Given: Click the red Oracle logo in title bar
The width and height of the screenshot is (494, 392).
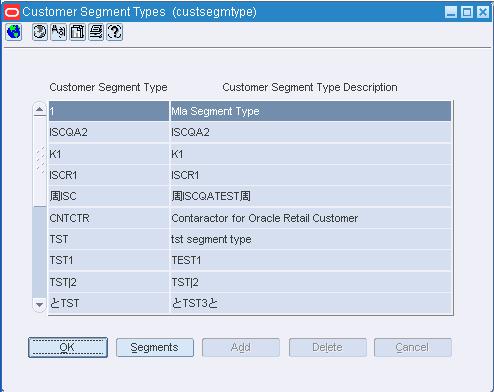Looking at the screenshot, I should (x=12, y=12).
